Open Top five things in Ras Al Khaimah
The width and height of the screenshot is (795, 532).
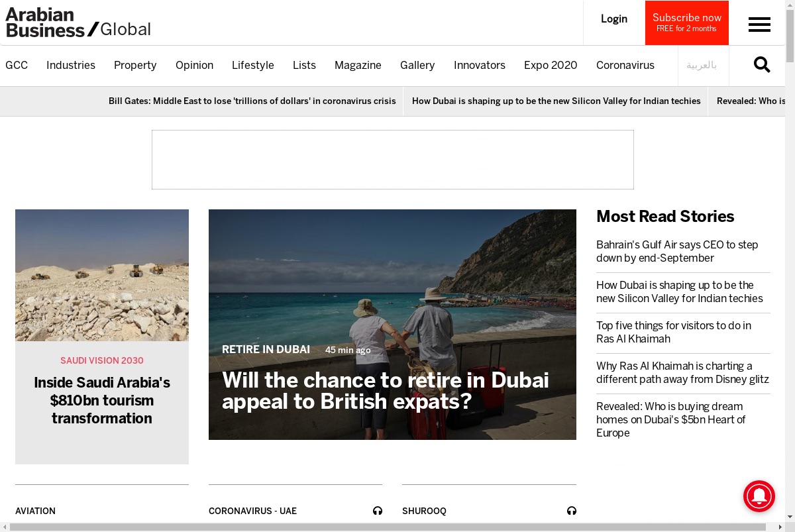(x=674, y=332)
